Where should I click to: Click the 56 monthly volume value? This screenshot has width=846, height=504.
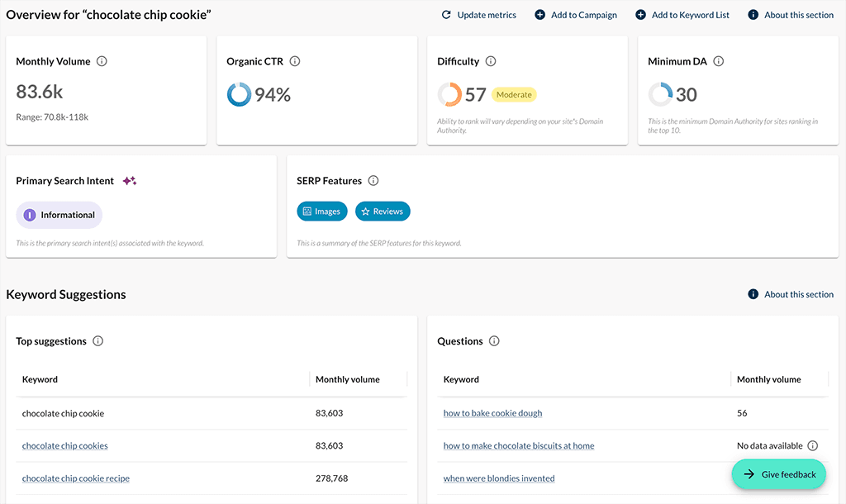click(x=742, y=413)
